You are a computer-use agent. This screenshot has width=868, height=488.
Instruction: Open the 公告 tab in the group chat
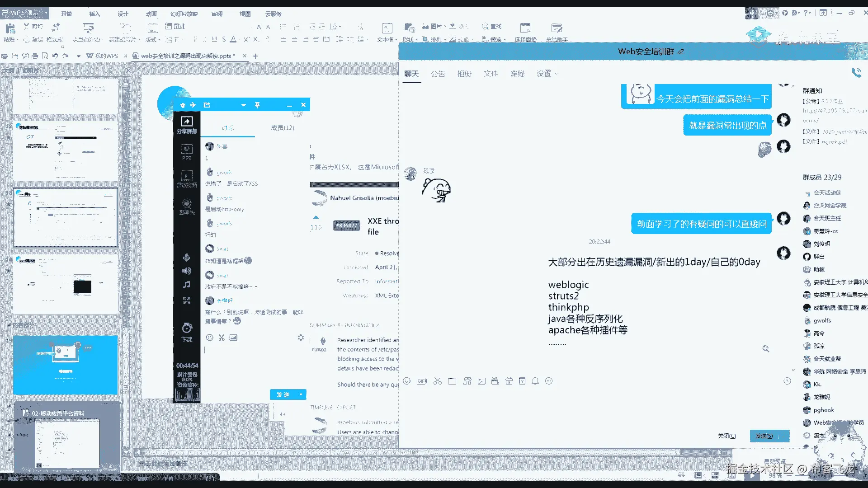pyautogui.click(x=437, y=74)
